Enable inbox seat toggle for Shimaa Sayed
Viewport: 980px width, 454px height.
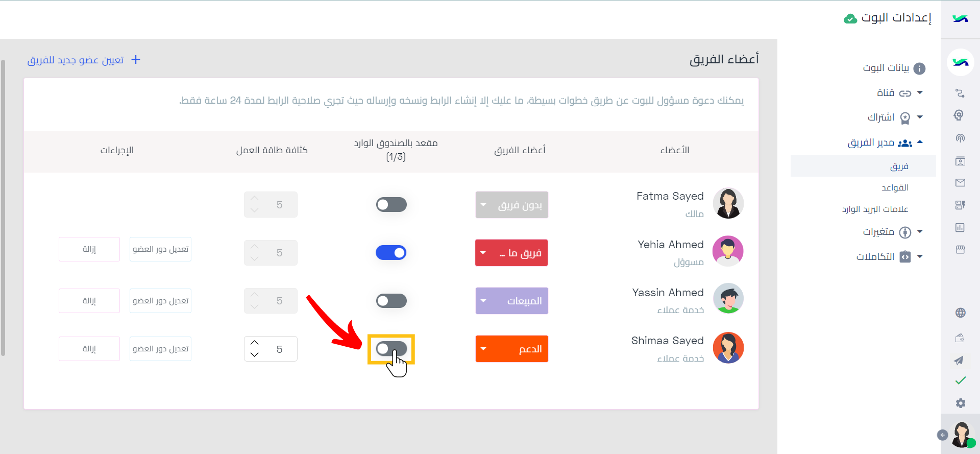point(391,349)
